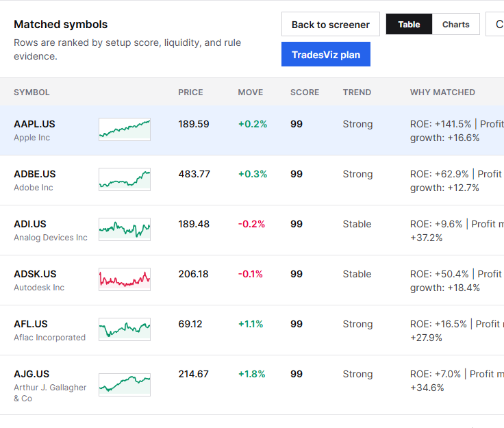Switch to the Charts view

tap(455, 24)
